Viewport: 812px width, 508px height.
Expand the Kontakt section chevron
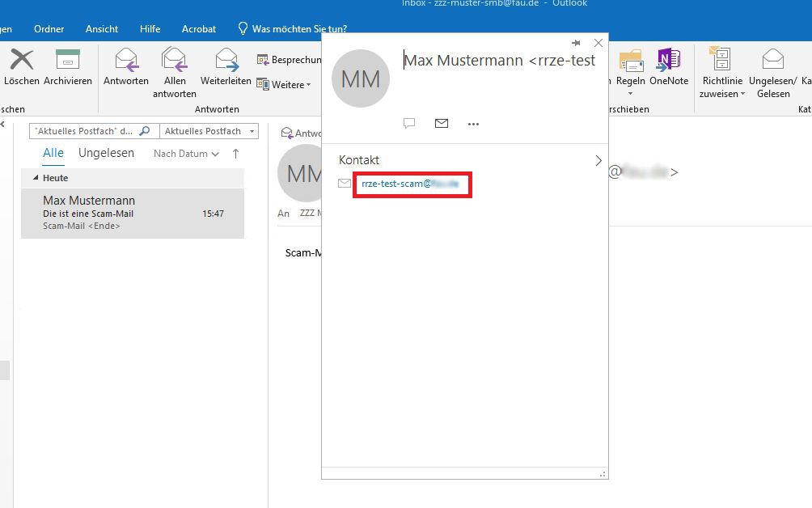pyautogui.click(x=598, y=160)
